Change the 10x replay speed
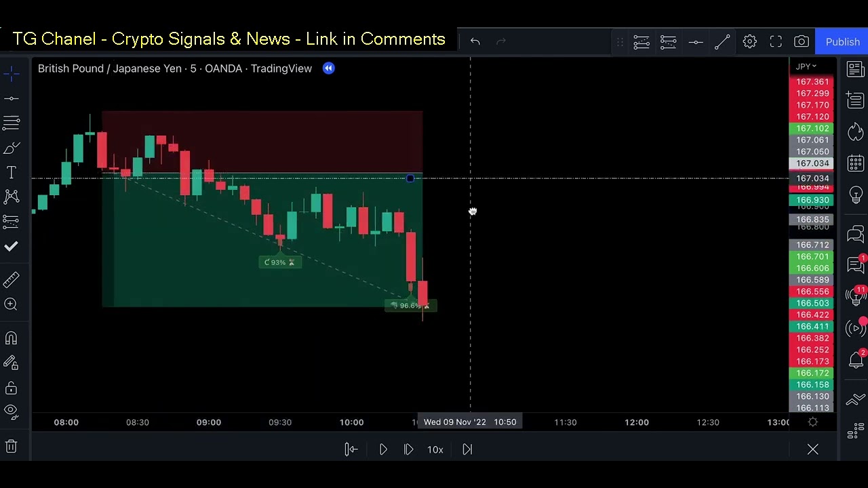 [x=435, y=449]
